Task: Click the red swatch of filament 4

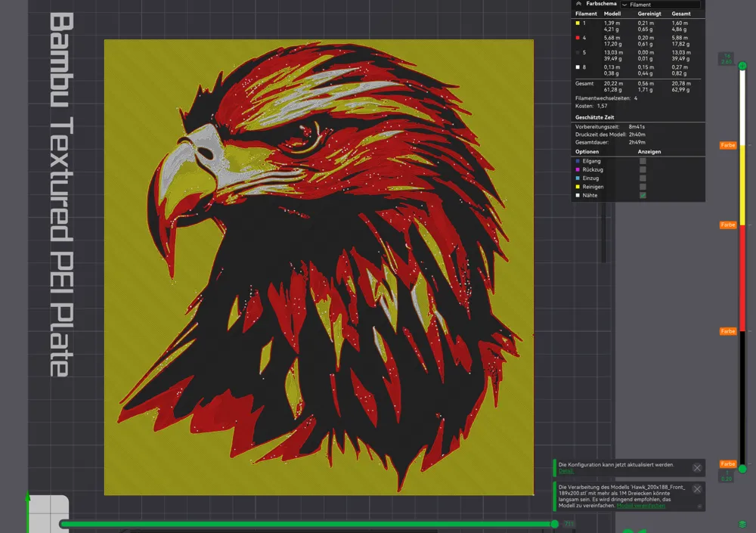Action: point(578,38)
